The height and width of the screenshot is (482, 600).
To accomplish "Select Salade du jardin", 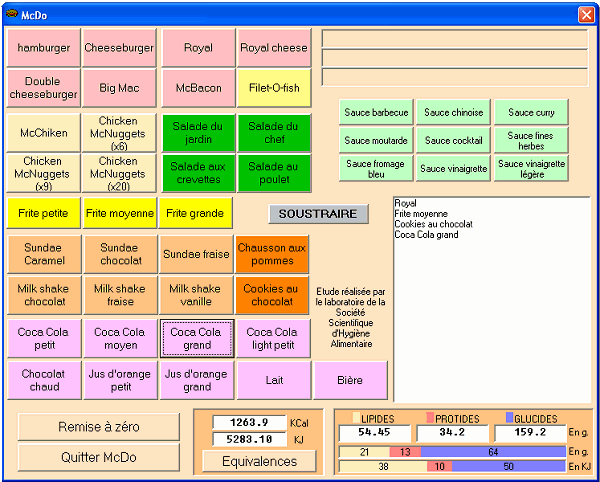I will pyautogui.click(x=198, y=133).
